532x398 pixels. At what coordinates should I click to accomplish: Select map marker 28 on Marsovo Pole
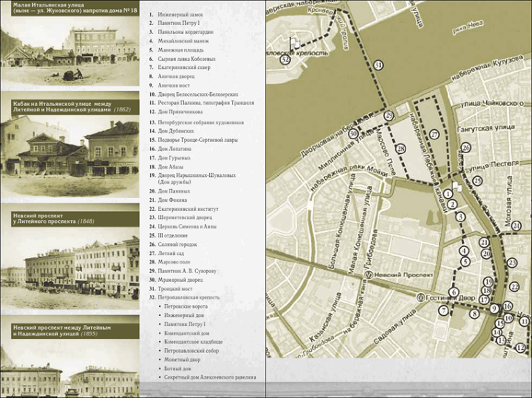401,148
